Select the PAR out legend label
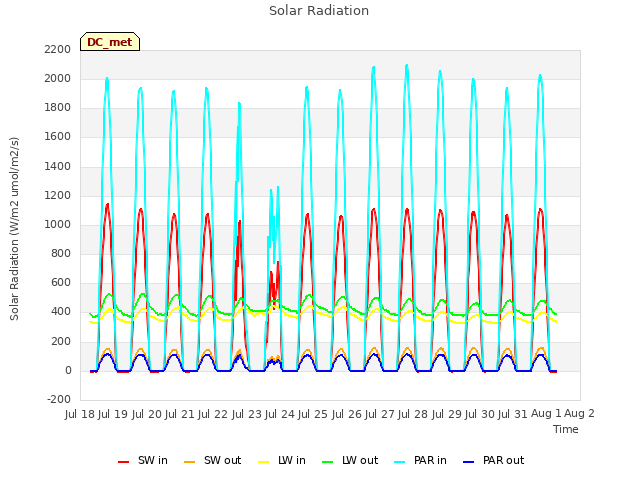The image size is (640, 480). 503,460
